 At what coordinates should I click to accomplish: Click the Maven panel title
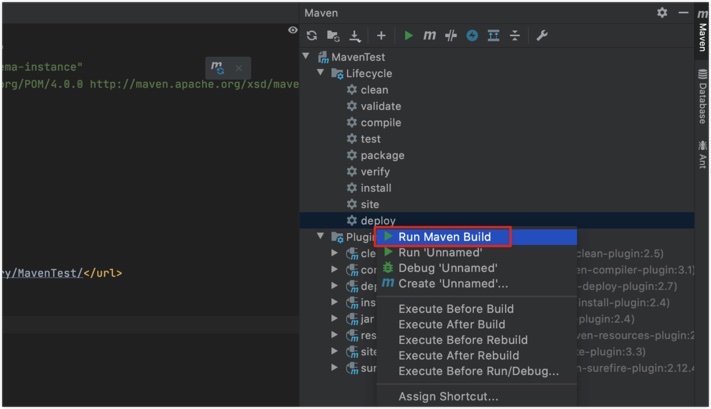(321, 13)
